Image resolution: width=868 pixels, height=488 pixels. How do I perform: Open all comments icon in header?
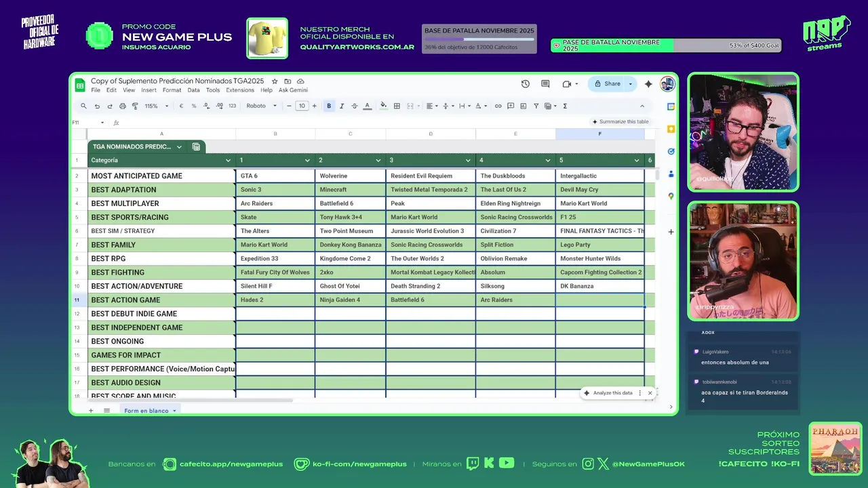(x=545, y=84)
